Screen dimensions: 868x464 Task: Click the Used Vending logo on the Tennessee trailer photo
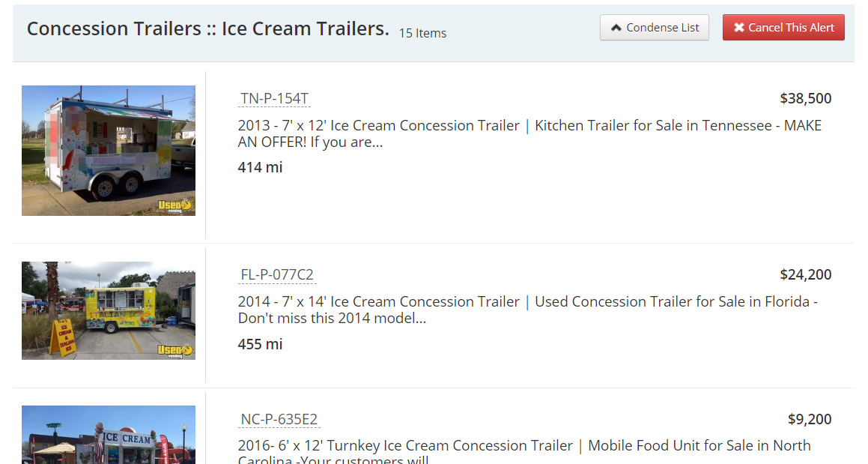176,205
